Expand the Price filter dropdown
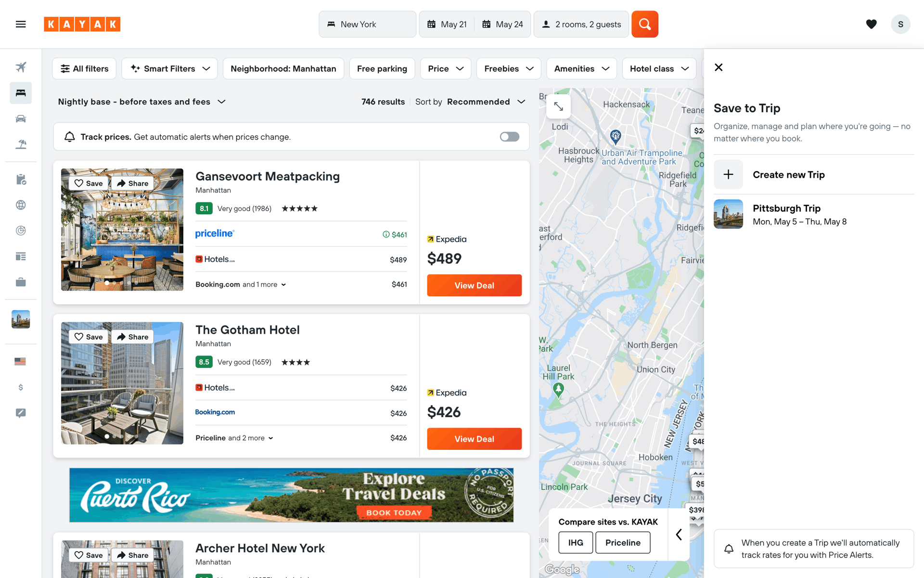 [x=446, y=68]
